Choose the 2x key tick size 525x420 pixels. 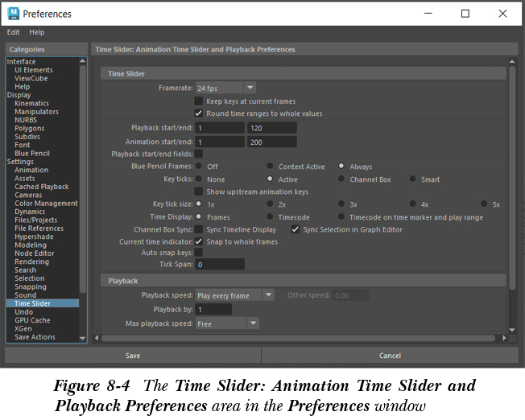[x=271, y=204]
